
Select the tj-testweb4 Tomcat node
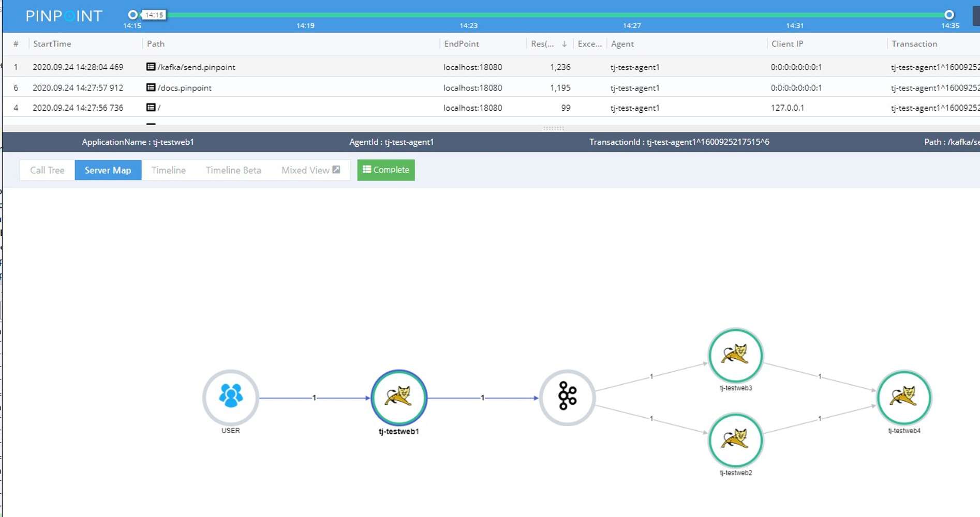[904, 398]
